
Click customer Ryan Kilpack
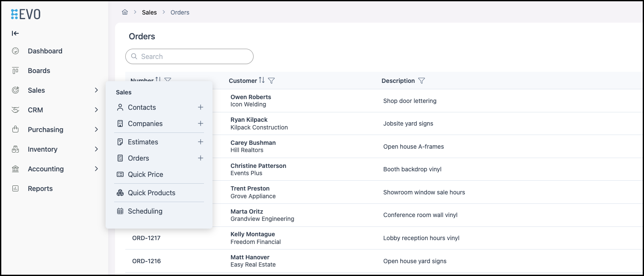click(x=249, y=120)
